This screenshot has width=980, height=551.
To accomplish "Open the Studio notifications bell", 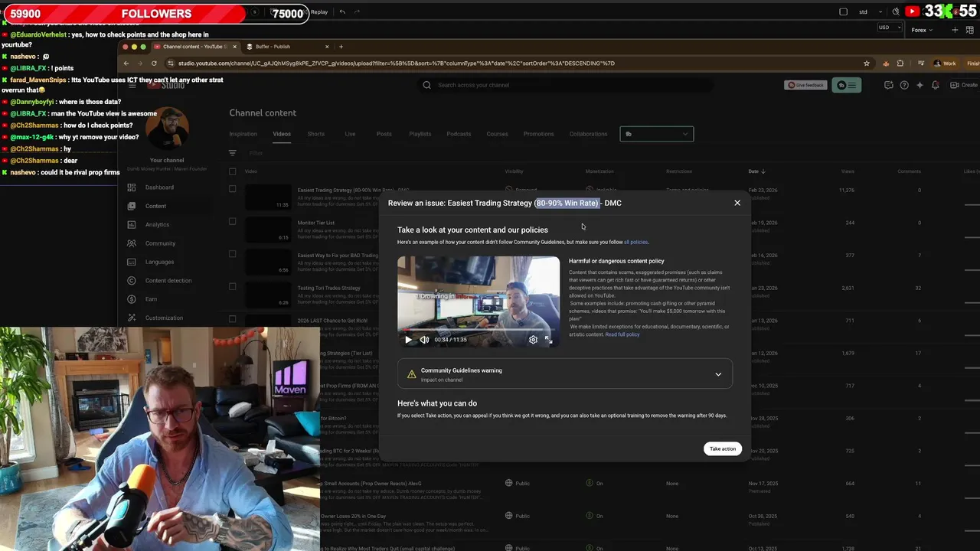I will [x=935, y=85].
